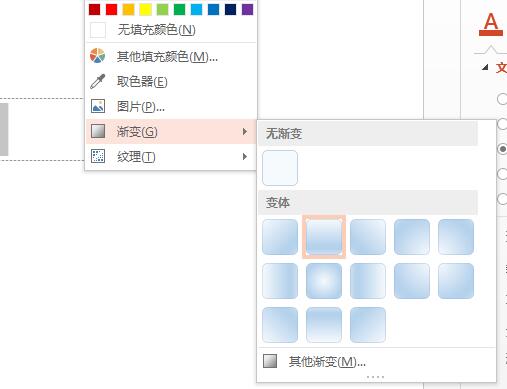Click the dotted resize grip of gradient gallery
Viewport: 507px width, 389px height.
[x=376, y=377]
